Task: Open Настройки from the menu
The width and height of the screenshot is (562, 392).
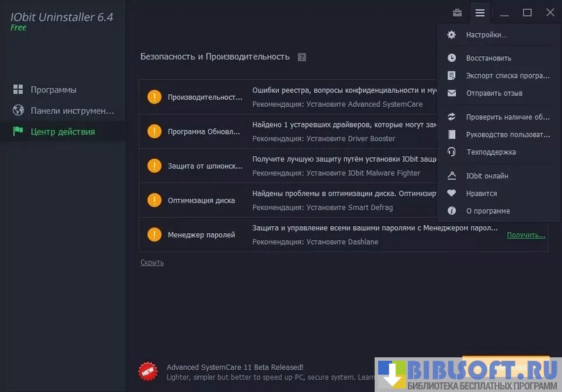Action: point(486,35)
